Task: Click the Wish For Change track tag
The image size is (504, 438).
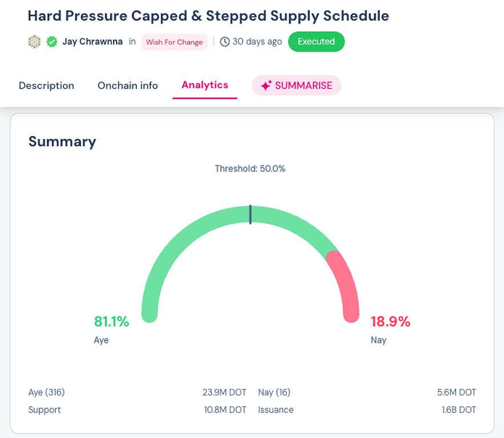Action: (x=174, y=42)
